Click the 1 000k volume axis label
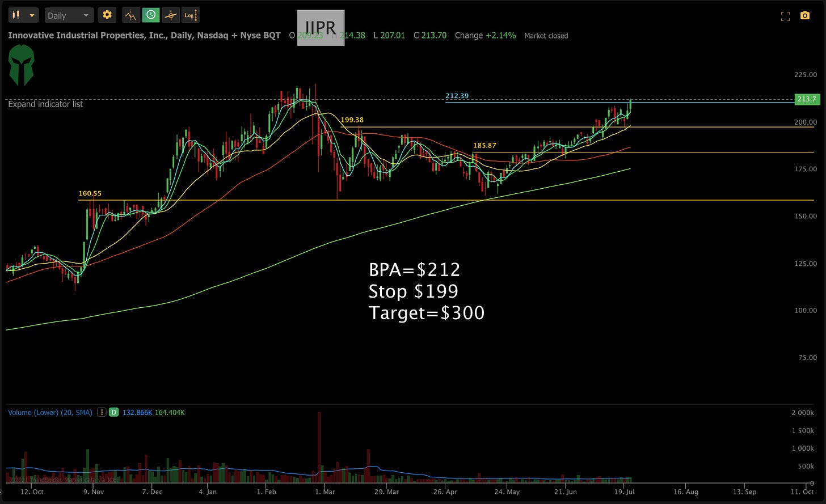826x504 pixels. [803, 448]
